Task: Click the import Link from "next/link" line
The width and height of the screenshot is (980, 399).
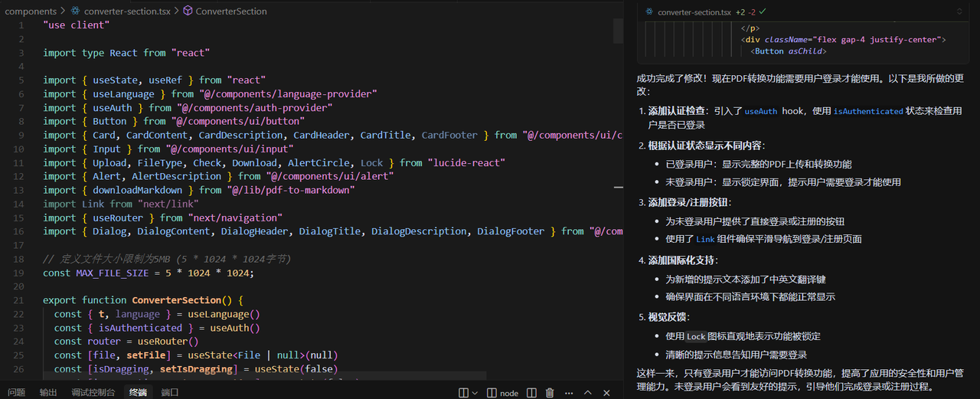Action: 121,204
